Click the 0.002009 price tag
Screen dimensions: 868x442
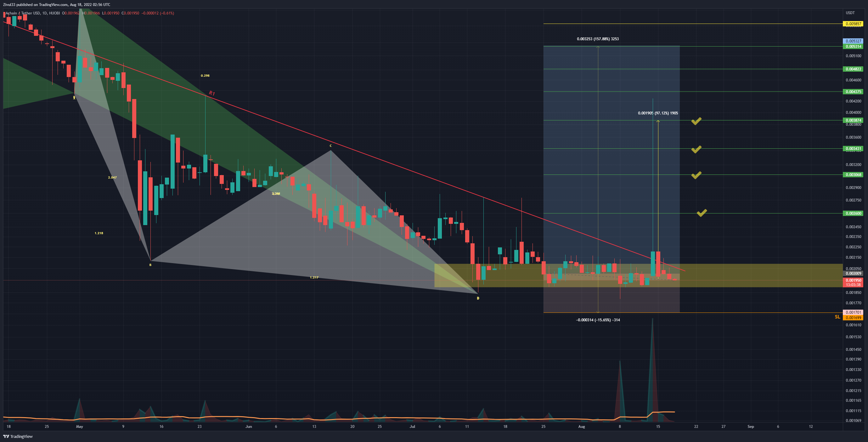tap(854, 273)
